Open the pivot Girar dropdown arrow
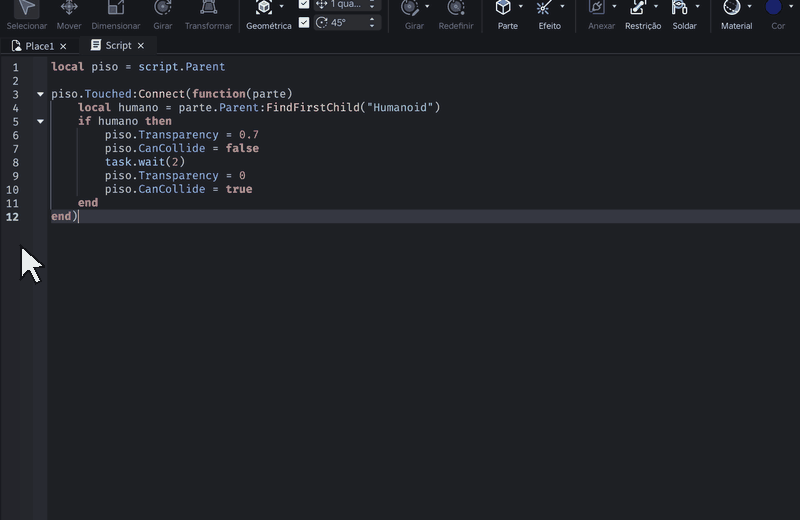Viewport: 800px width, 520px height. pyautogui.click(x=427, y=6)
